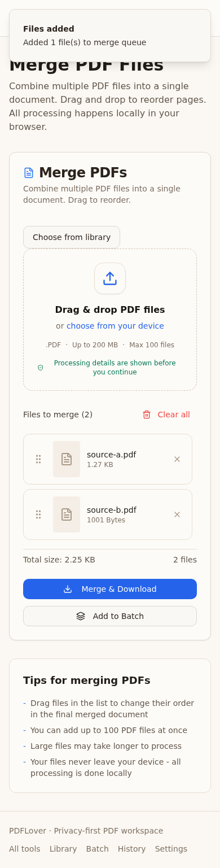220x868 pixels.
Task: Select the source-a.pdf file name
Action: coord(112,455)
